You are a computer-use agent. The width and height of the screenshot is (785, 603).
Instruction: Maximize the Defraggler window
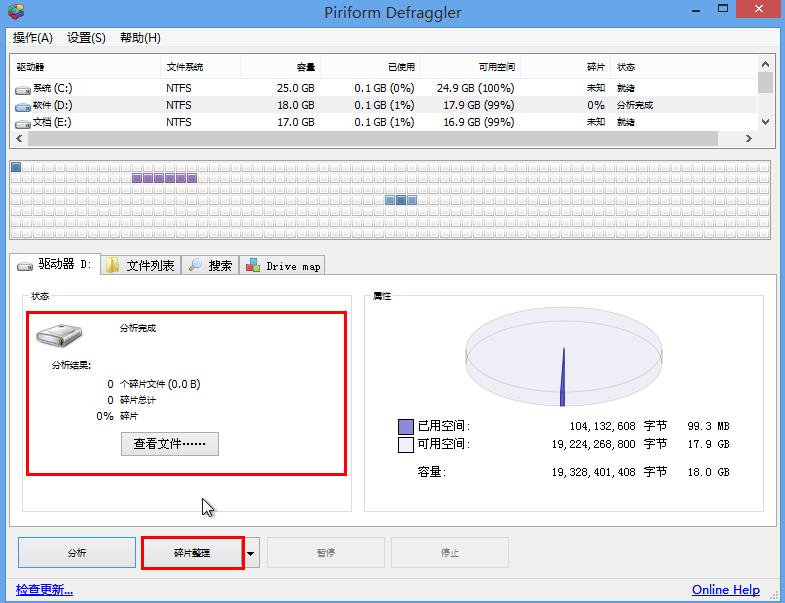[722, 9]
